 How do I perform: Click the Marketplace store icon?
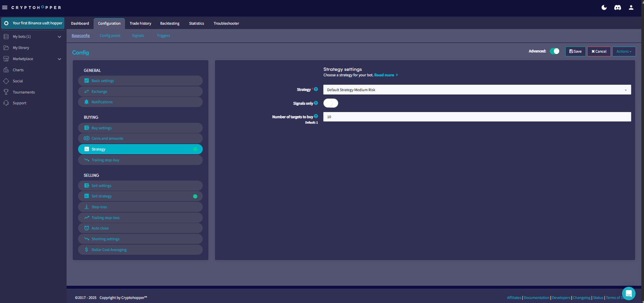coord(6,59)
